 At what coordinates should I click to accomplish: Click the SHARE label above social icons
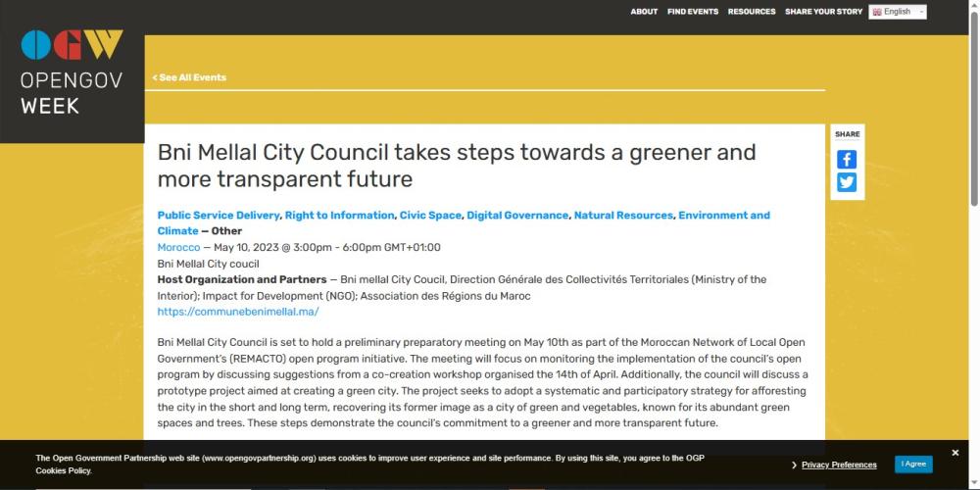[x=847, y=134]
